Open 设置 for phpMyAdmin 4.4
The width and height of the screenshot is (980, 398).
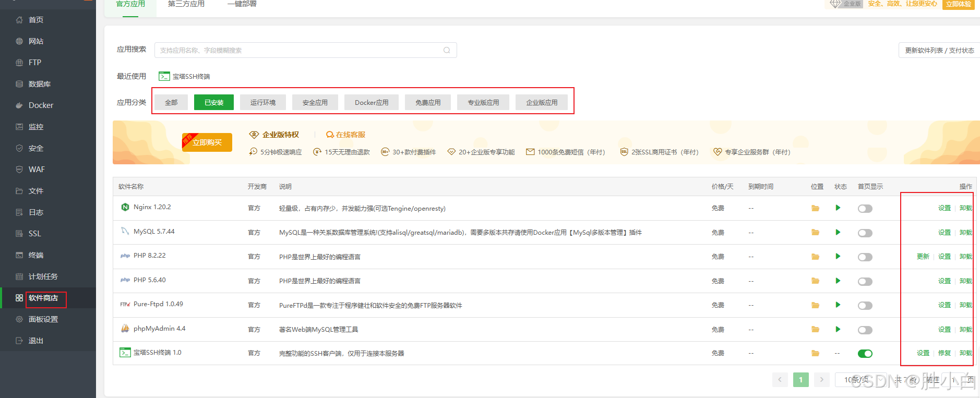[x=945, y=329]
